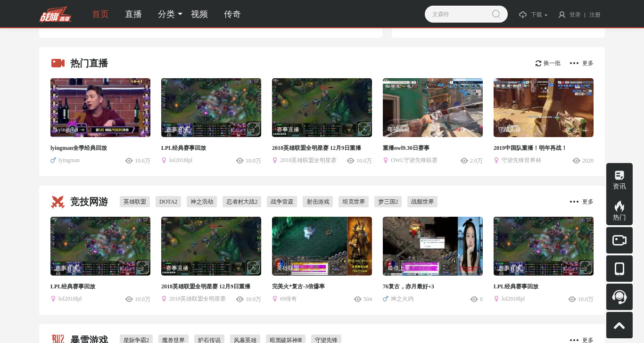
Task: Select the 风暴英雄 category tag
Action: click(x=245, y=339)
